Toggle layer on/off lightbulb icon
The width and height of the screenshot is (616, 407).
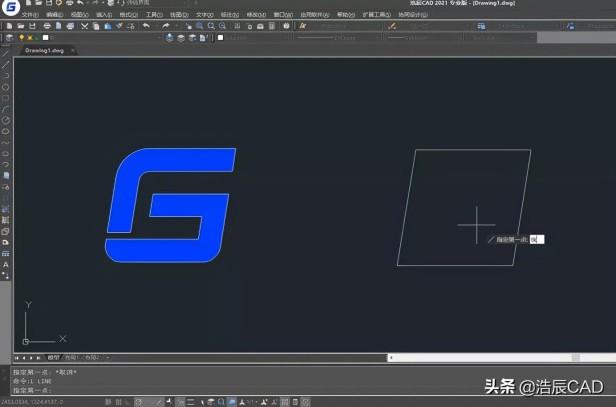coord(21,38)
